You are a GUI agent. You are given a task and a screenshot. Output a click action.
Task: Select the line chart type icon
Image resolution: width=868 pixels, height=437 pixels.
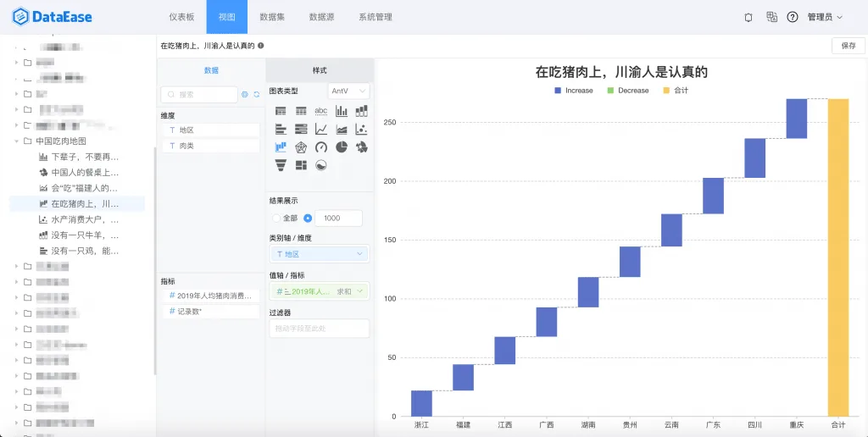point(321,129)
